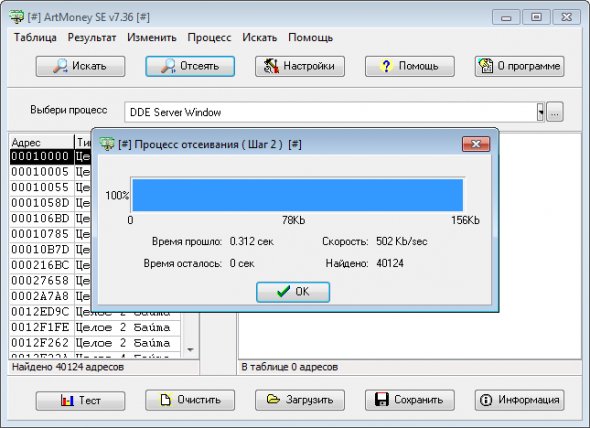Open the Помощь menu in menu bar

pyautogui.click(x=310, y=38)
